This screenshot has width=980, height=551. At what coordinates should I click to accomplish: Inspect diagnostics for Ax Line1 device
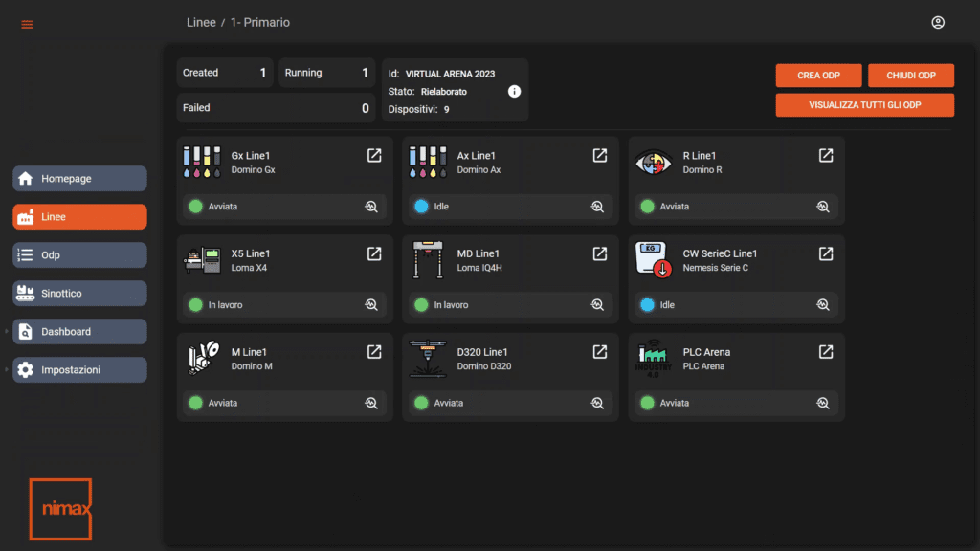597,207
